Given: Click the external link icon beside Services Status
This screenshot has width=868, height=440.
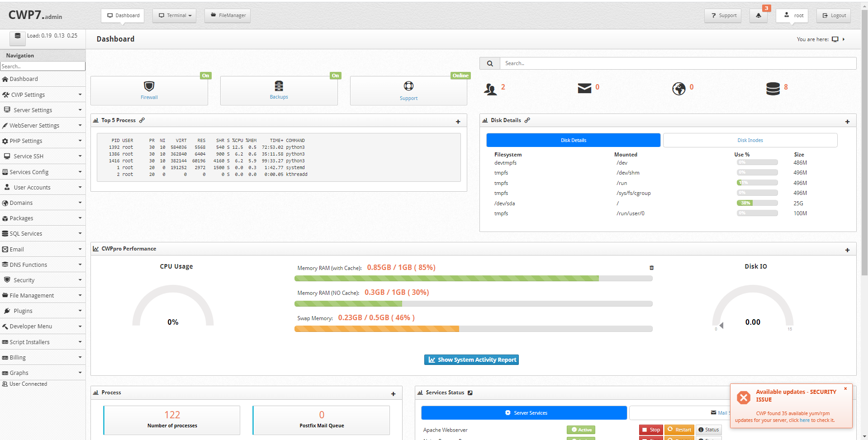Looking at the screenshot, I should tap(470, 393).
